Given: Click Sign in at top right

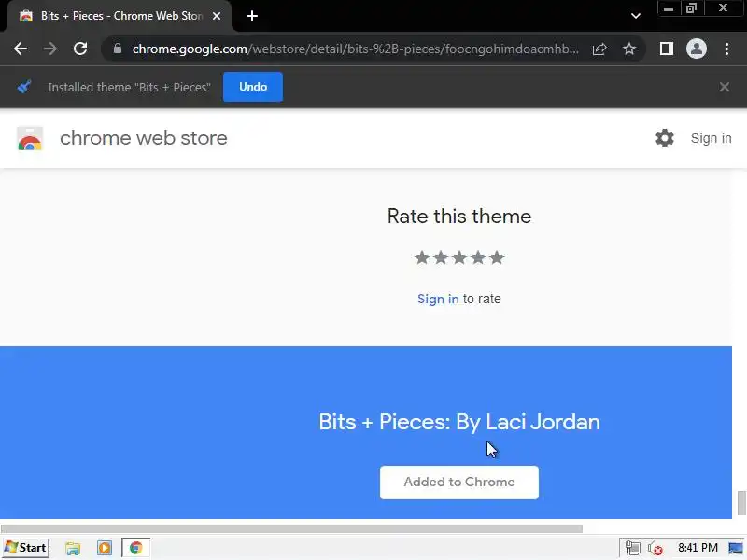Looking at the screenshot, I should click(711, 138).
